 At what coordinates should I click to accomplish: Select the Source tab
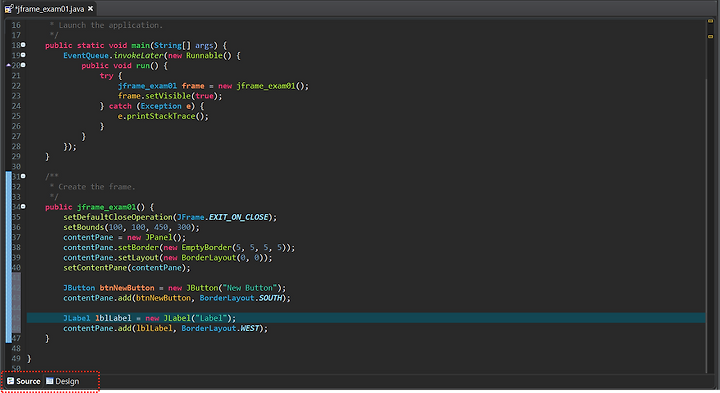point(23,381)
